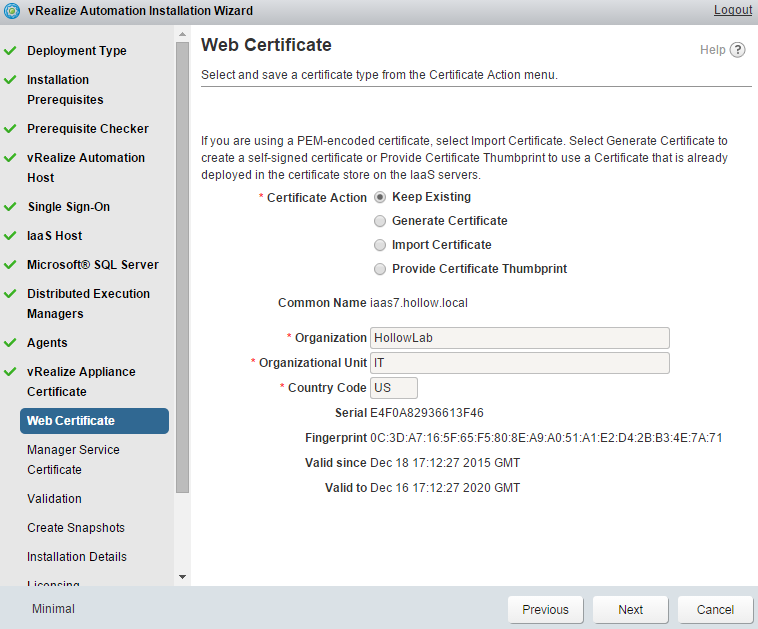
Task: Click into the Organization text field
Action: click(519, 338)
